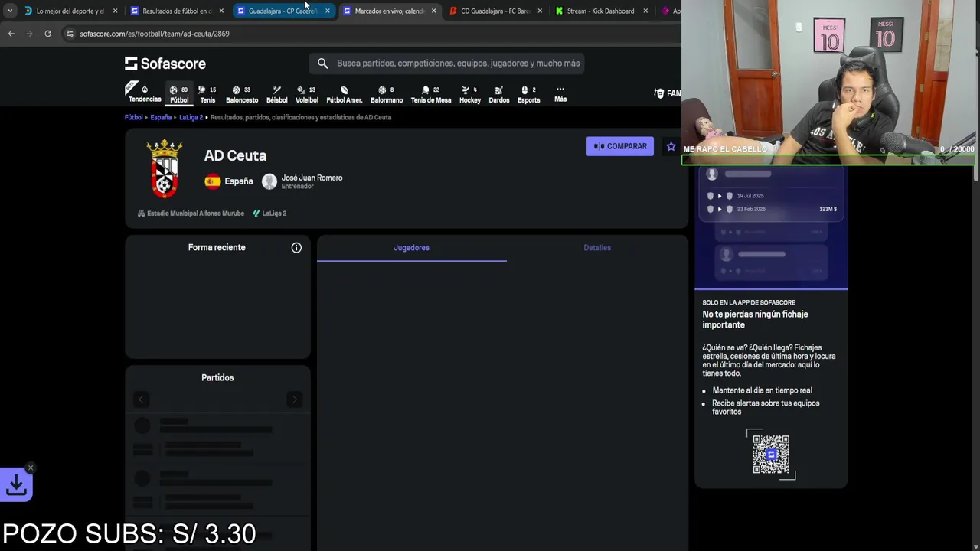Close the Kick Dashboard tab

(645, 11)
